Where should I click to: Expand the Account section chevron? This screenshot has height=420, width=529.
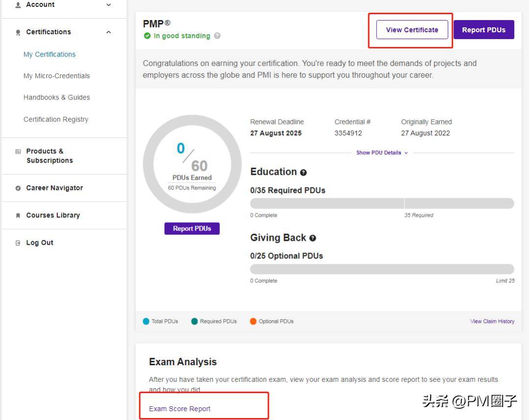[109, 5]
